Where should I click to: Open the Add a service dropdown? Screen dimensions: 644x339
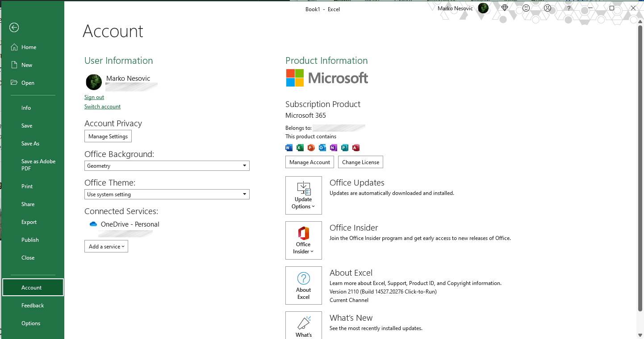click(x=106, y=246)
